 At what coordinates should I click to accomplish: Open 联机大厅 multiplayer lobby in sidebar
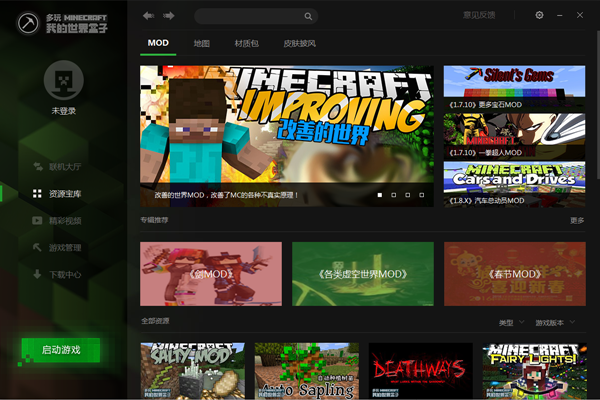point(63,166)
